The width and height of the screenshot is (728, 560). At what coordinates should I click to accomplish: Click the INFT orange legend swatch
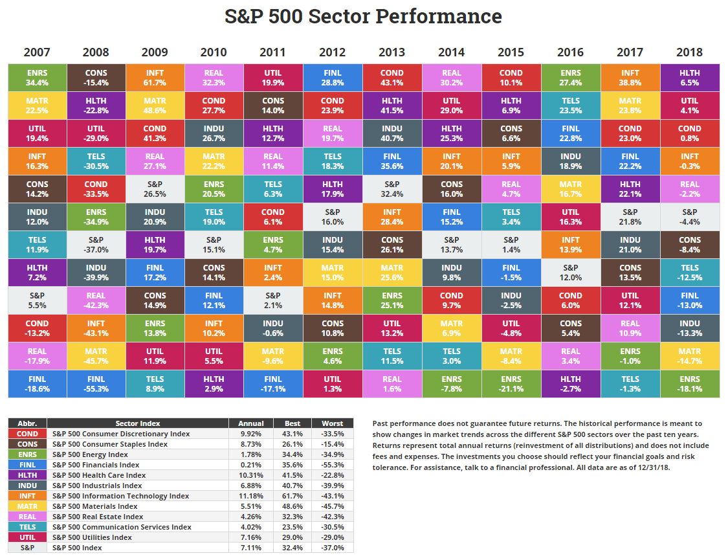coord(27,496)
